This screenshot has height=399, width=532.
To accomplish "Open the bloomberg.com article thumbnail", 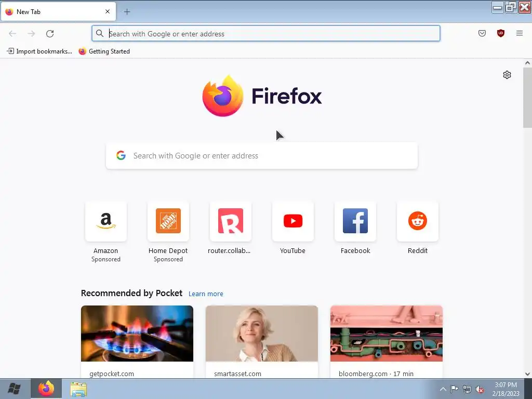I will pyautogui.click(x=387, y=334).
